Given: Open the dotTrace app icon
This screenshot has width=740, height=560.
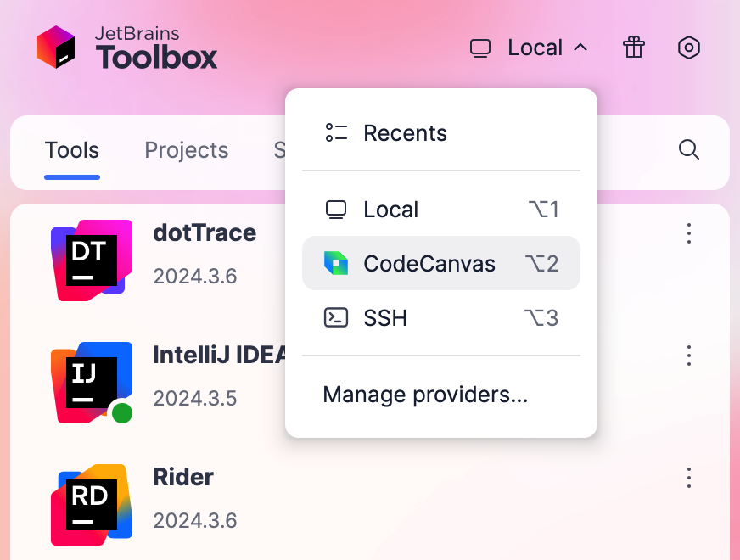Looking at the screenshot, I should [x=91, y=260].
